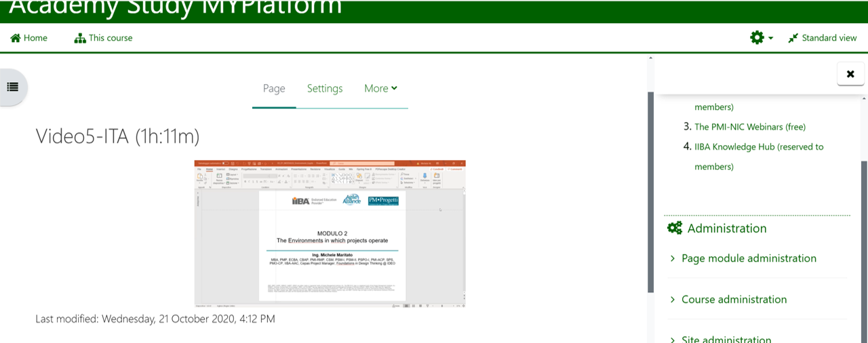Expand Page module administration

(748, 258)
